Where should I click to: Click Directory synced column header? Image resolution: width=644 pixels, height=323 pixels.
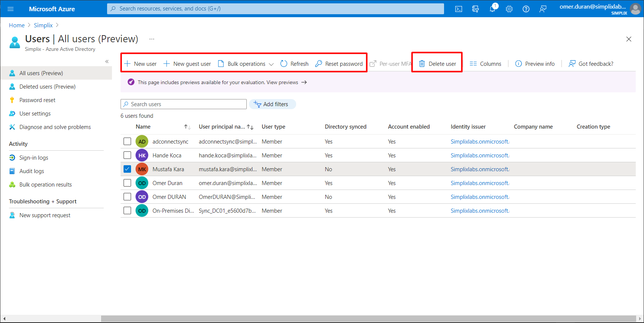point(346,127)
